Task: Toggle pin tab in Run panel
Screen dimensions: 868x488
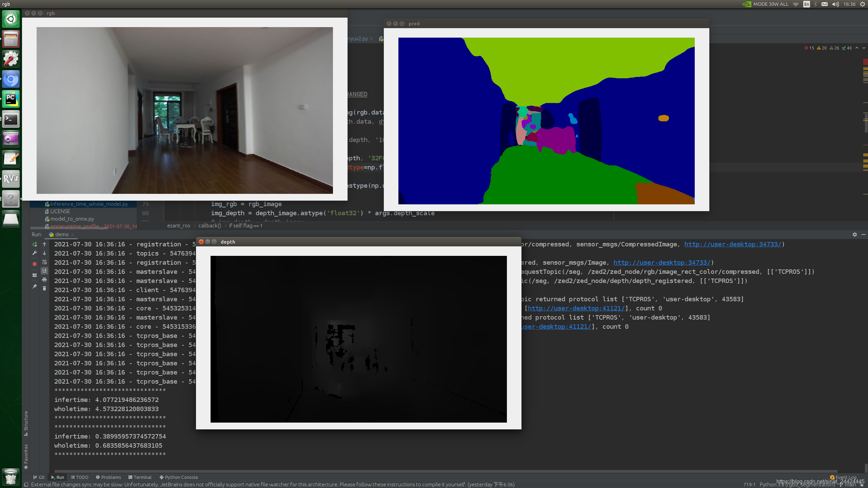Action: (x=35, y=286)
